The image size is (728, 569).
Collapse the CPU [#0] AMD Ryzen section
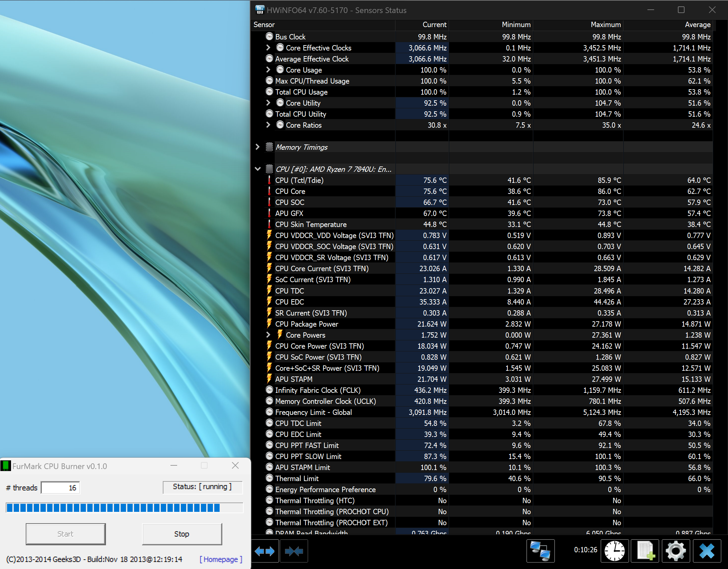[x=257, y=169]
